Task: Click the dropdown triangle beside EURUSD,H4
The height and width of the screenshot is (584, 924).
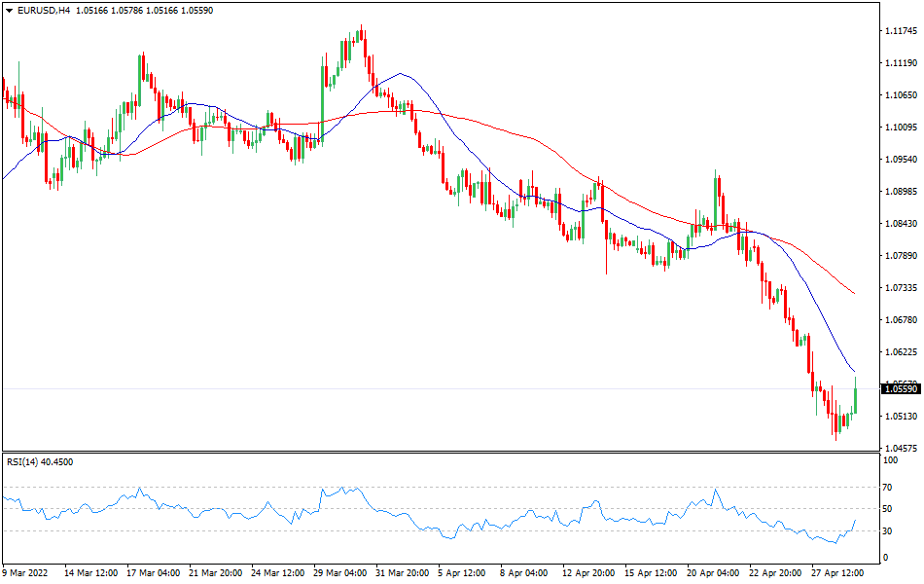Action: 9,10
